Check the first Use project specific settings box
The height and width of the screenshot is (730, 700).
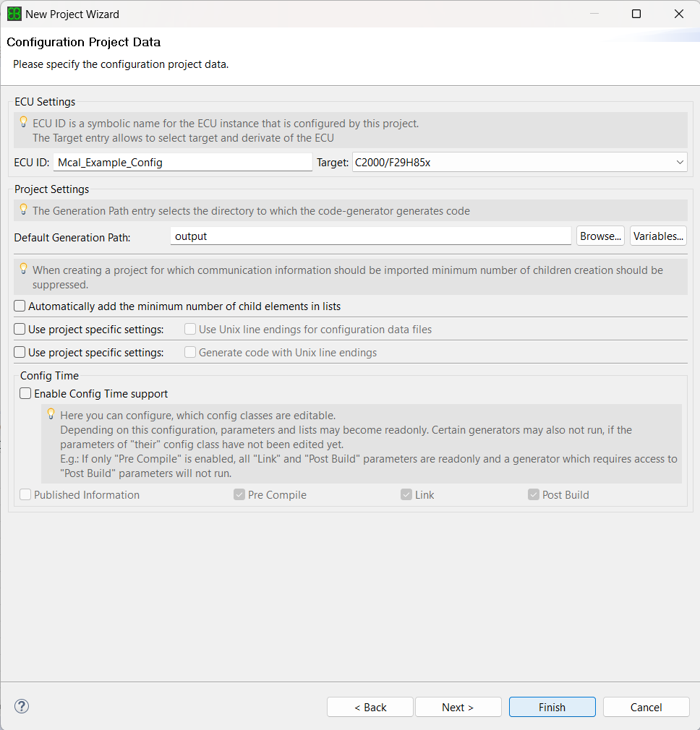[x=20, y=329]
